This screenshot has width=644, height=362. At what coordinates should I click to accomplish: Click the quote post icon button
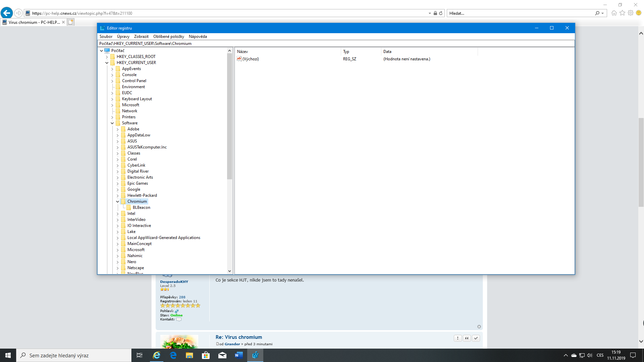(x=467, y=338)
